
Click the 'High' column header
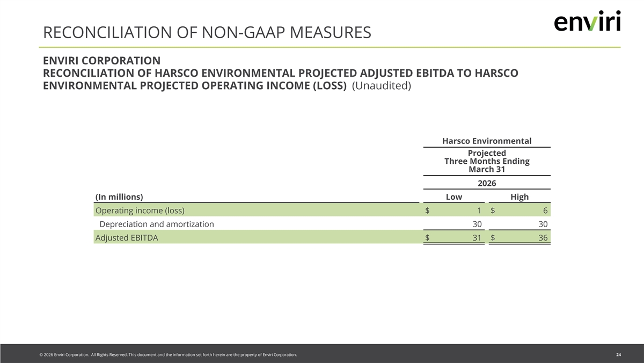pos(519,197)
